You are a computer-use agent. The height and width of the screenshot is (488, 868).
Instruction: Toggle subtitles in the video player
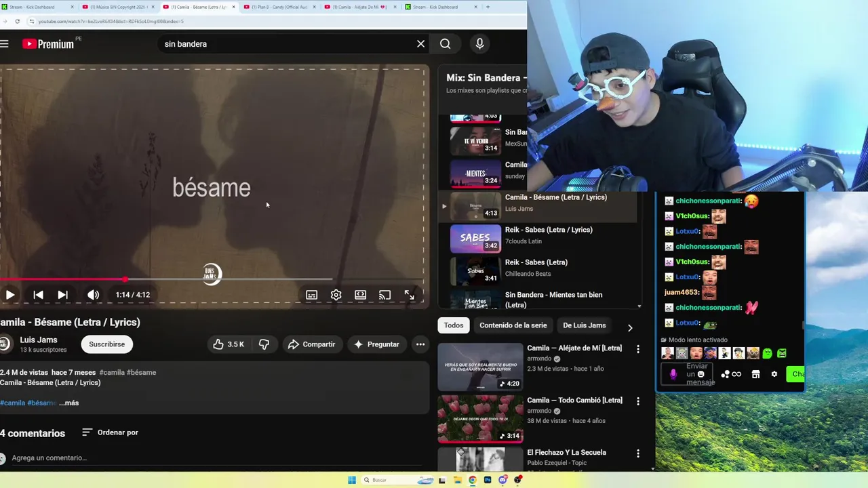(311, 295)
